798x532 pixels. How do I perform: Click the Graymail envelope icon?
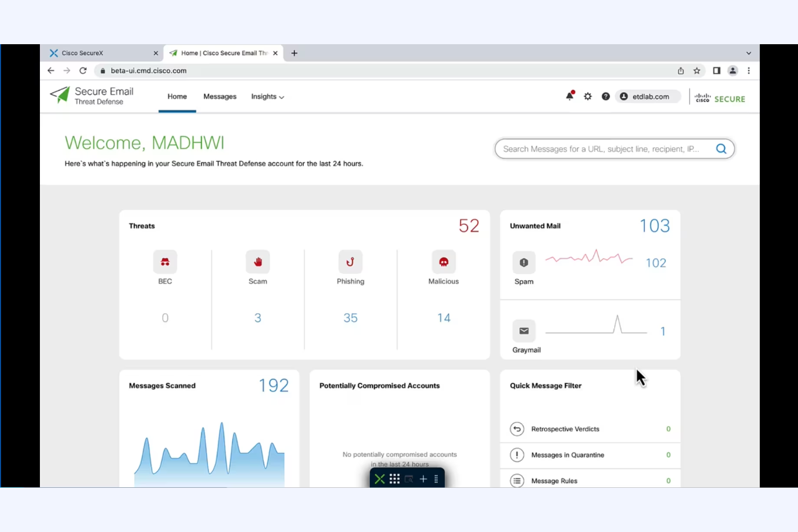pos(524,331)
